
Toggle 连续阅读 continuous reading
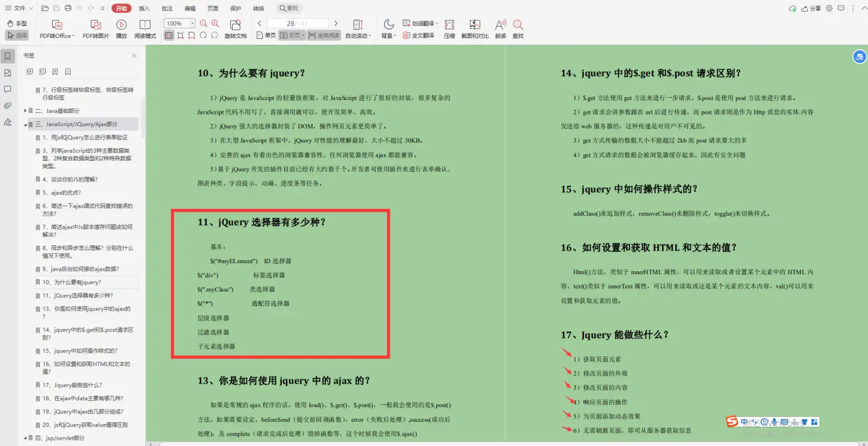323,35
